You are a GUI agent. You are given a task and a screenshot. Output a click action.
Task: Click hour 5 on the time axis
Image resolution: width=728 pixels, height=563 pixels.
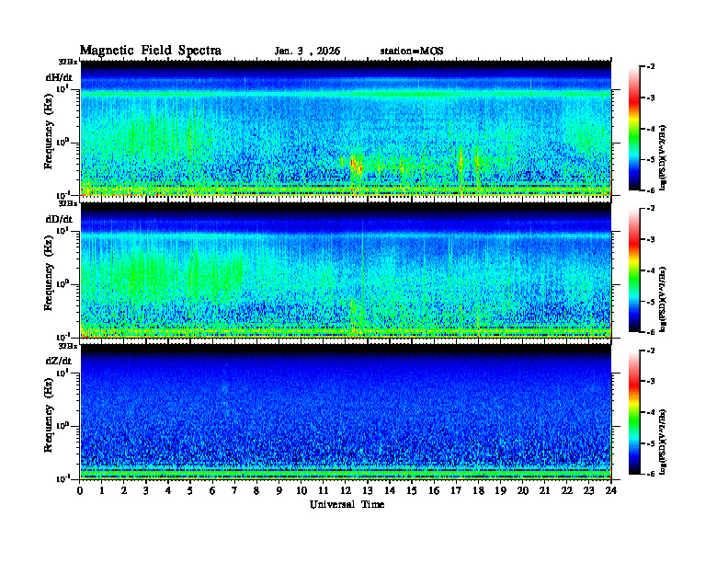click(190, 491)
